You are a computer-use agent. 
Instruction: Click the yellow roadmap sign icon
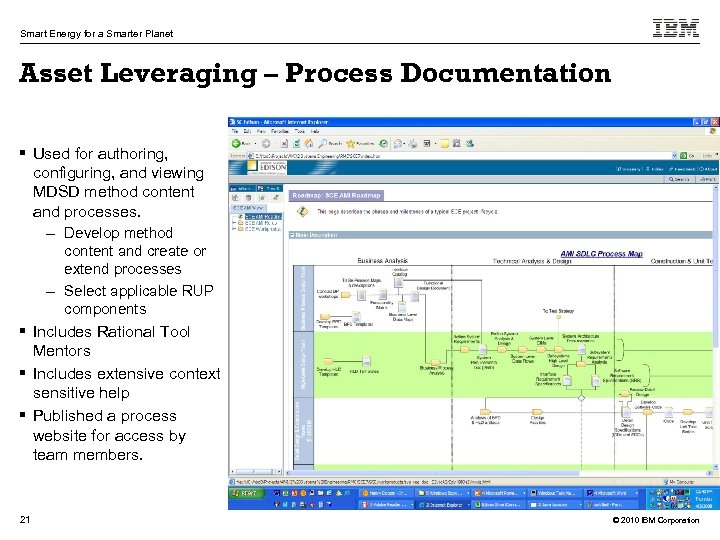[302, 211]
